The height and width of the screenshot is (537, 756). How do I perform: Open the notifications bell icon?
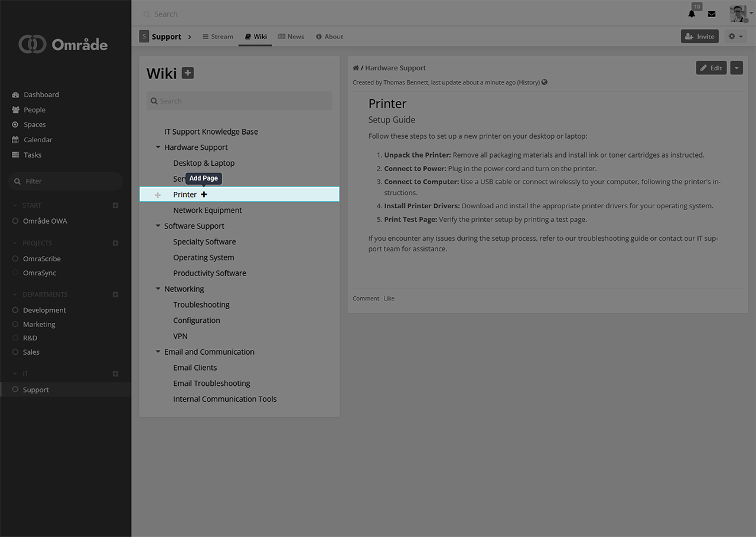coord(692,14)
